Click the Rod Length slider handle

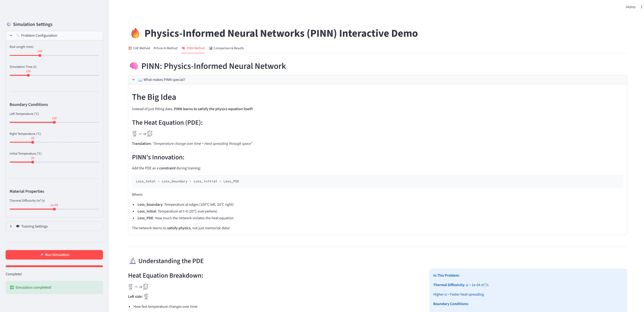40,55
